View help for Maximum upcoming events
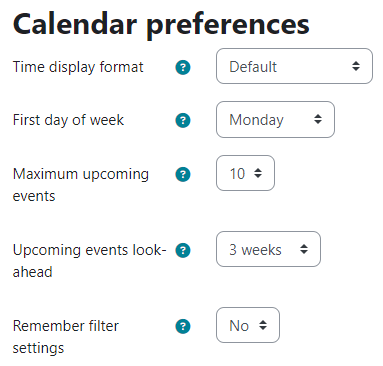 (x=183, y=174)
